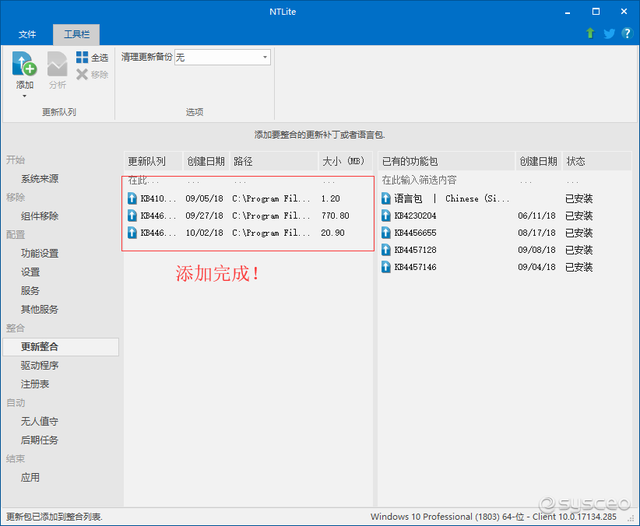Sort queue by 创建日期 column header
The width and height of the screenshot is (640, 526).
click(207, 161)
